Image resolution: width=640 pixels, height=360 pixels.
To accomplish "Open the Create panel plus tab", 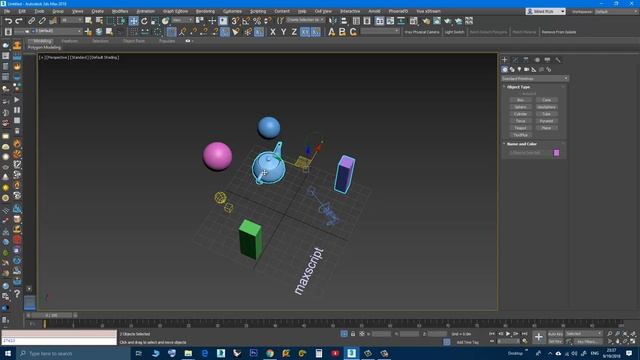I will (x=504, y=60).
